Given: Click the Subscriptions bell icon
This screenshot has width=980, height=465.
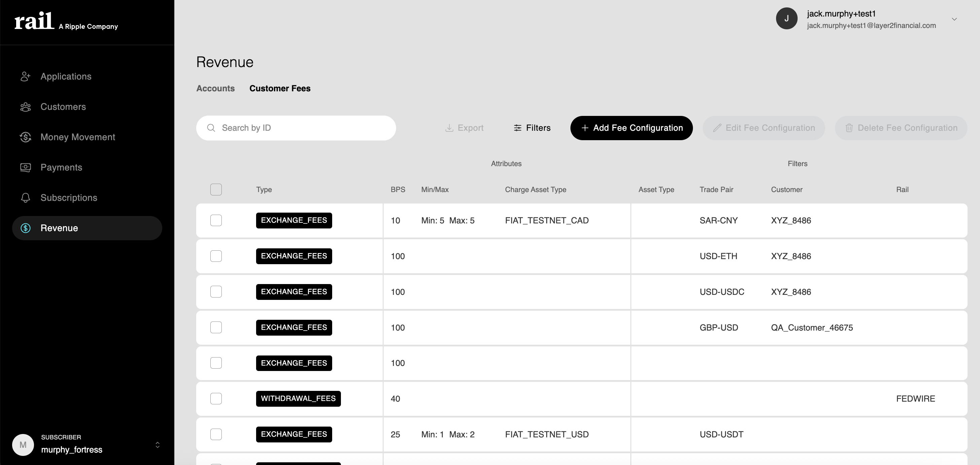Looking at the screenshot, I should (x=26, y=198).
